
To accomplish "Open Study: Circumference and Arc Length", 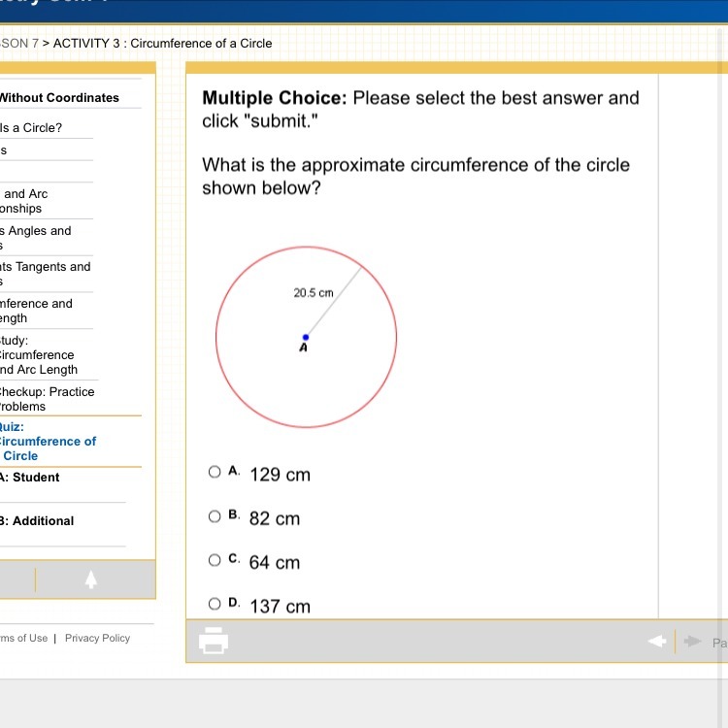I will click(x=39, y=355).
